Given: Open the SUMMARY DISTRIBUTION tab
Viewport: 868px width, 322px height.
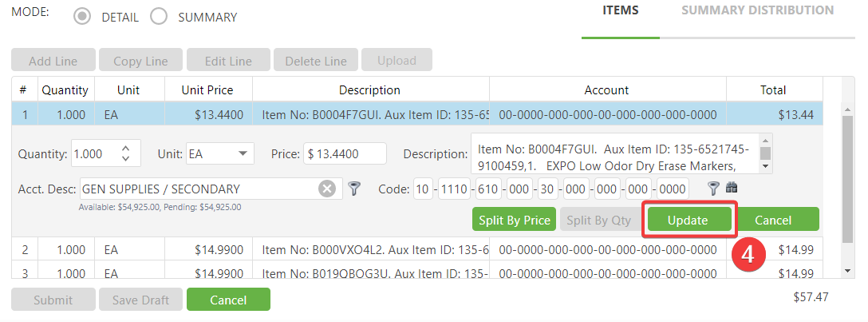Looking at the screenshot, I should point(757,10).
